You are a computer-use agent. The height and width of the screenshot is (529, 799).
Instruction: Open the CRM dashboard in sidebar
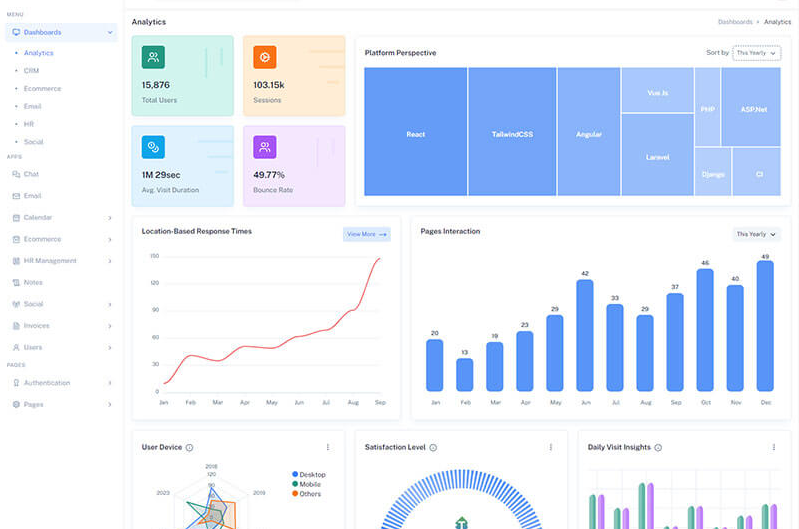click(x=30, y=71)
